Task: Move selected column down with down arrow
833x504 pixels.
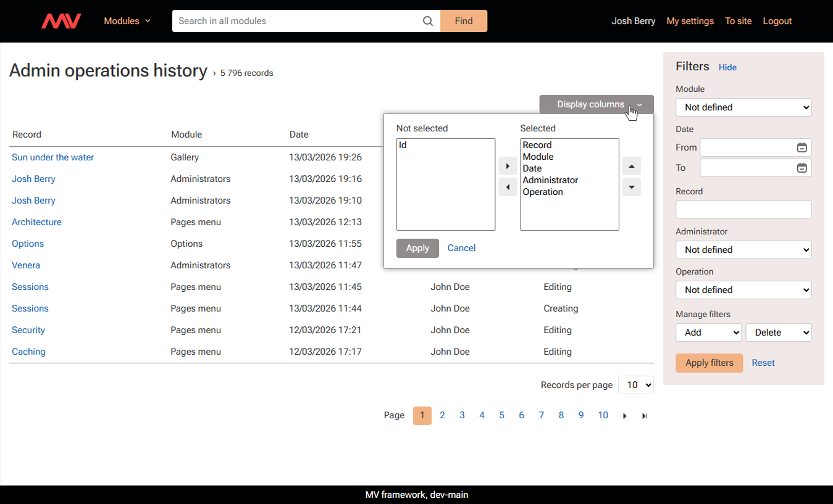Action: point(631,187)
